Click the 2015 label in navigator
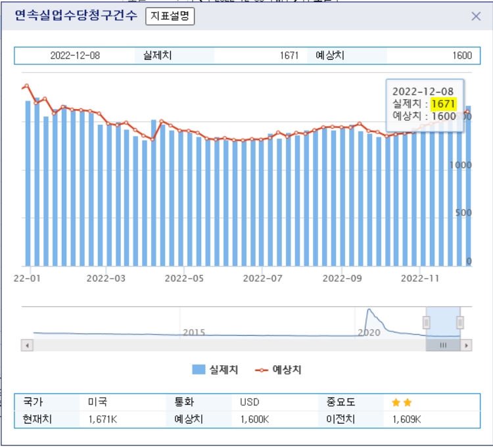 coord(194,332)
